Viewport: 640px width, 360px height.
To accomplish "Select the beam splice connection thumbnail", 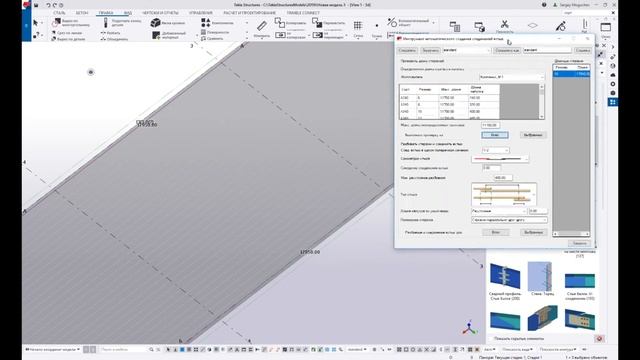I will (580, 281).
